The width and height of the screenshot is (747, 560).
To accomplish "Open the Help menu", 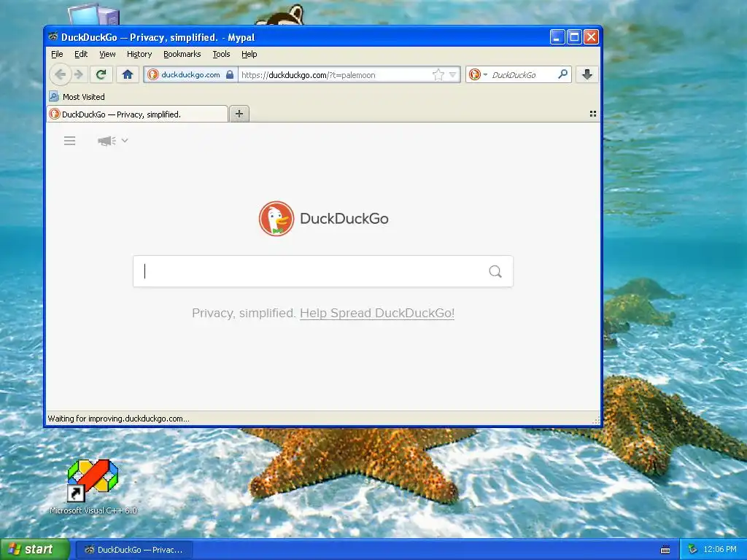I will pyautogui.click(x=249, y=54).
